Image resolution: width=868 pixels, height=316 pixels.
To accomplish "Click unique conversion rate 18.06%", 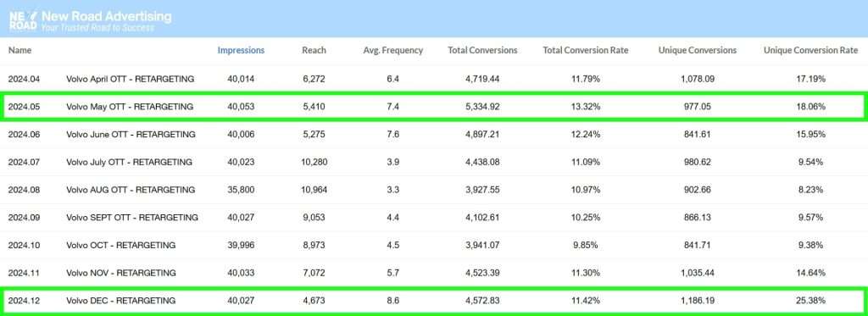I will (x=810, y=107).
